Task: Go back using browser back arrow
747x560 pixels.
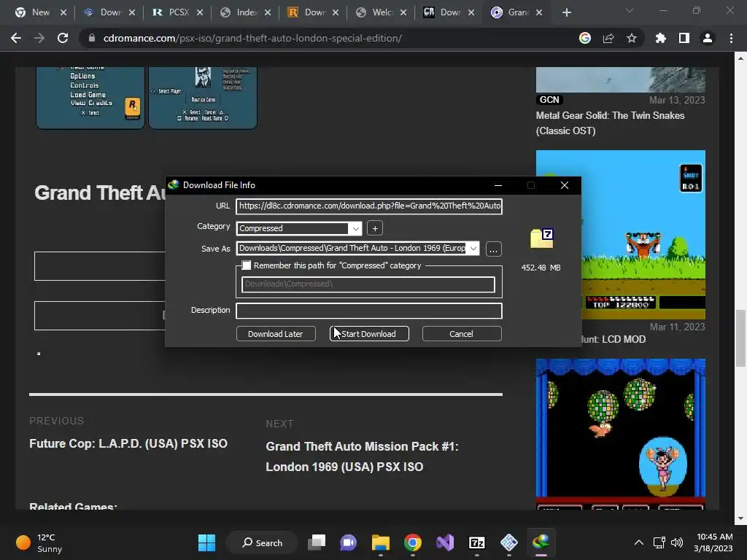Action: [x=16, y=38]
